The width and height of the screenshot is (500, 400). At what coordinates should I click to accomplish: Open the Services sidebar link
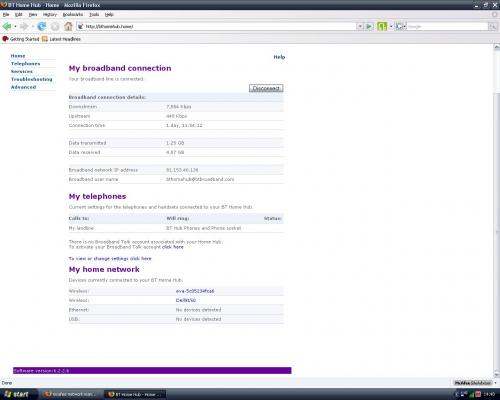pos(22,71)
